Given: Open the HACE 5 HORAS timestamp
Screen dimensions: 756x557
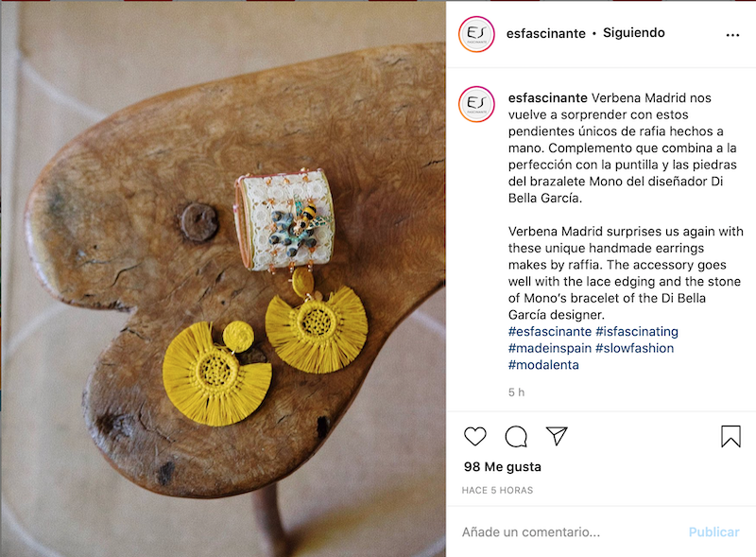Looking at the screenshot, I should (497, 491).
